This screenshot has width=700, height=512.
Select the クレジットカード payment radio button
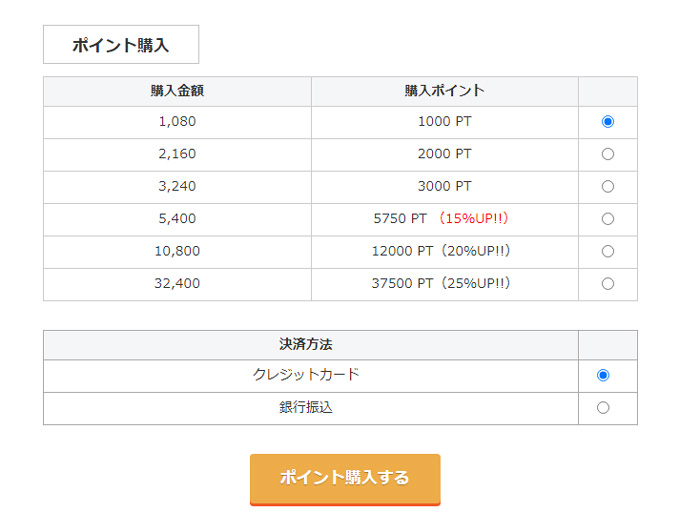click(603, 375)
